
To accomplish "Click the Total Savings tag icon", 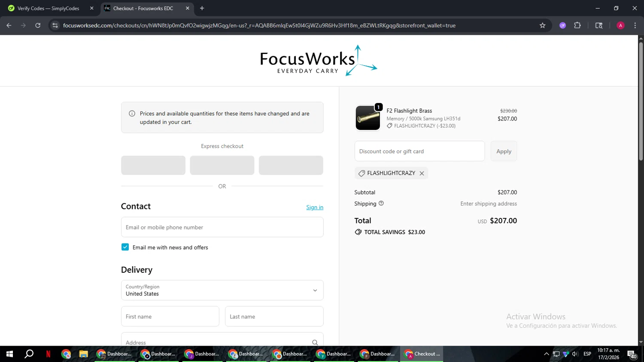I will 358,232.
